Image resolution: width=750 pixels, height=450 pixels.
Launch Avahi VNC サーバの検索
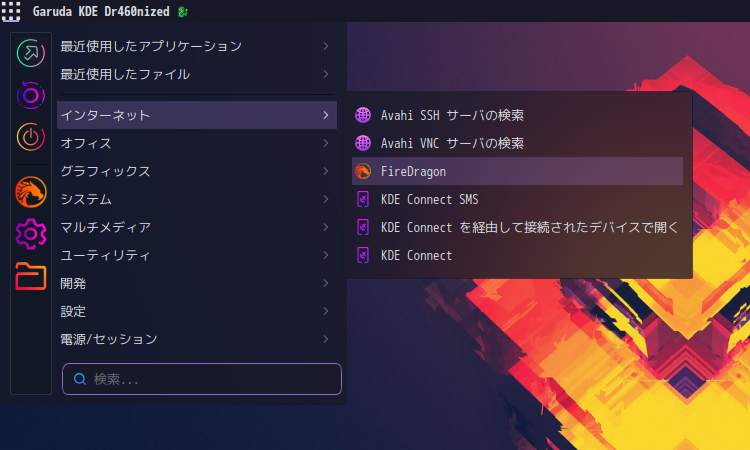pos(518,143)
